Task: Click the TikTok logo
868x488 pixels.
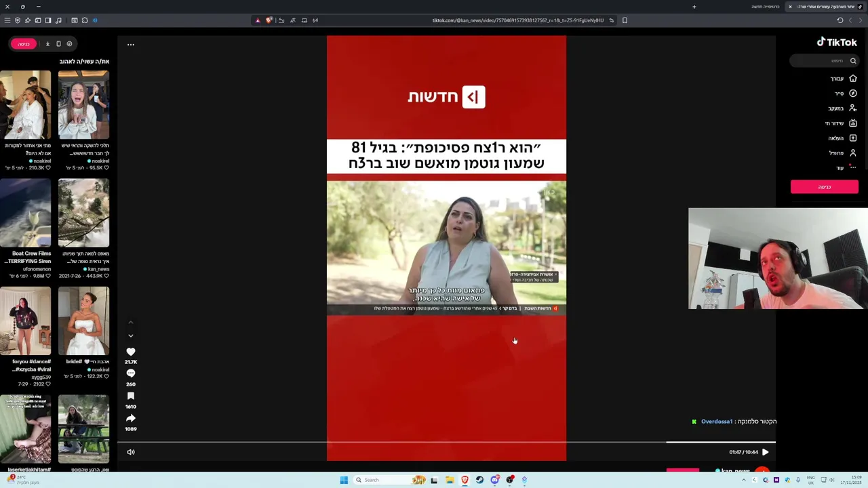Action: [x=837, y=42]
